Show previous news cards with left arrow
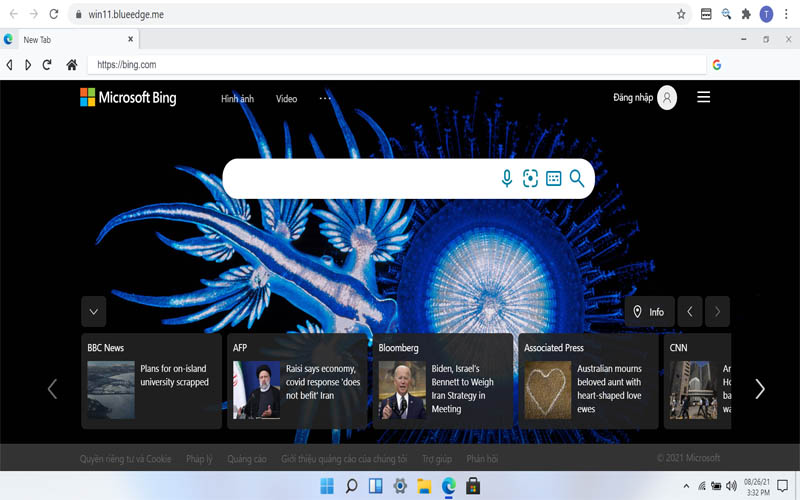Viewport: 800px width, 500px height. tap(52, 389)
